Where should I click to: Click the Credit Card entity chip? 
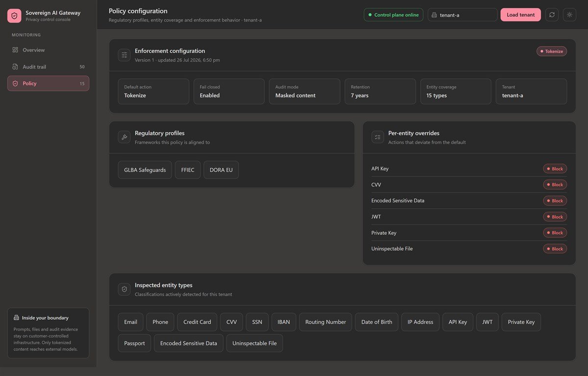pos(197,322)
